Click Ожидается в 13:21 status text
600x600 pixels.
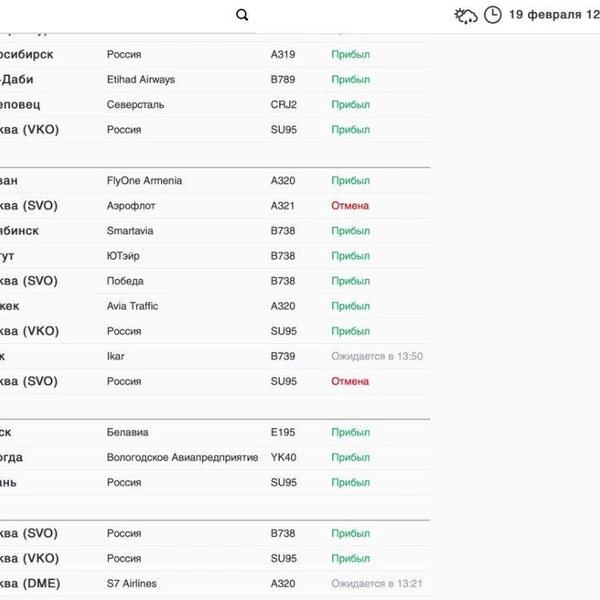377,583
